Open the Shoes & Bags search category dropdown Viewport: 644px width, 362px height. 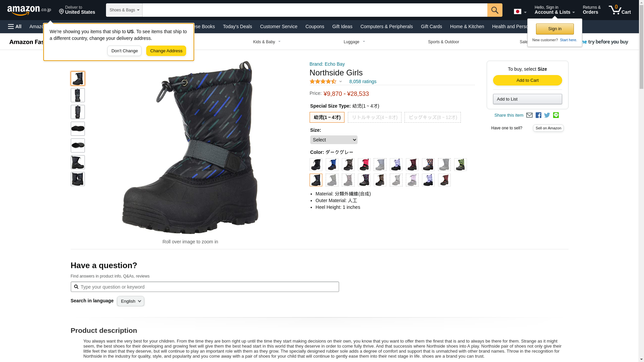tap(124, 10)
